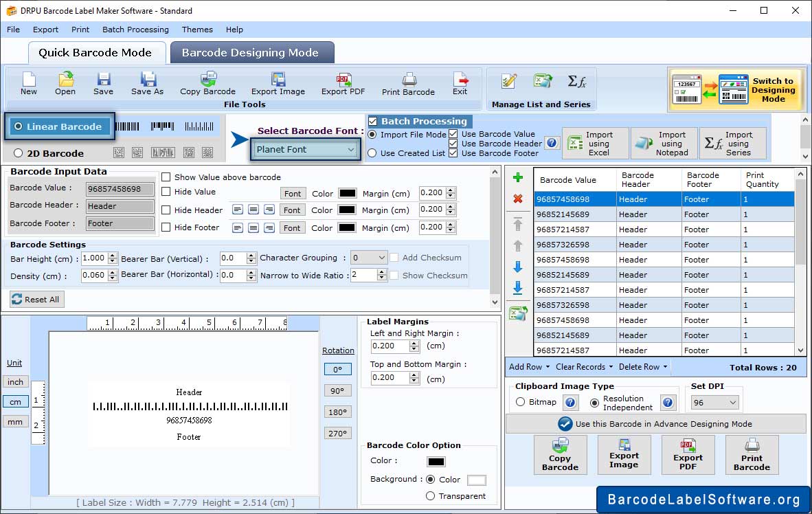
Task: Click Import using Series
Action: [732, 143]
